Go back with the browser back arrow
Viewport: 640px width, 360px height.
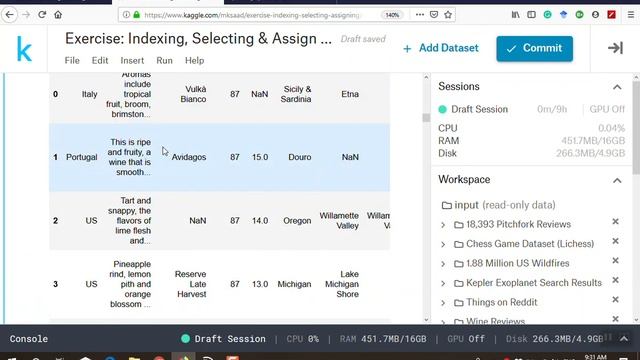pyautogui.click(x=9, y=15)
